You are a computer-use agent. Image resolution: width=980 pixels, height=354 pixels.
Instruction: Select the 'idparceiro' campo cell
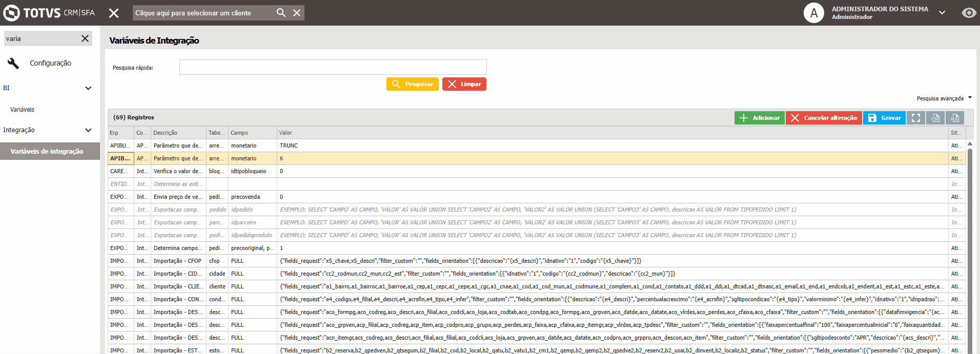pyautogui.click(x=253, y=222)
